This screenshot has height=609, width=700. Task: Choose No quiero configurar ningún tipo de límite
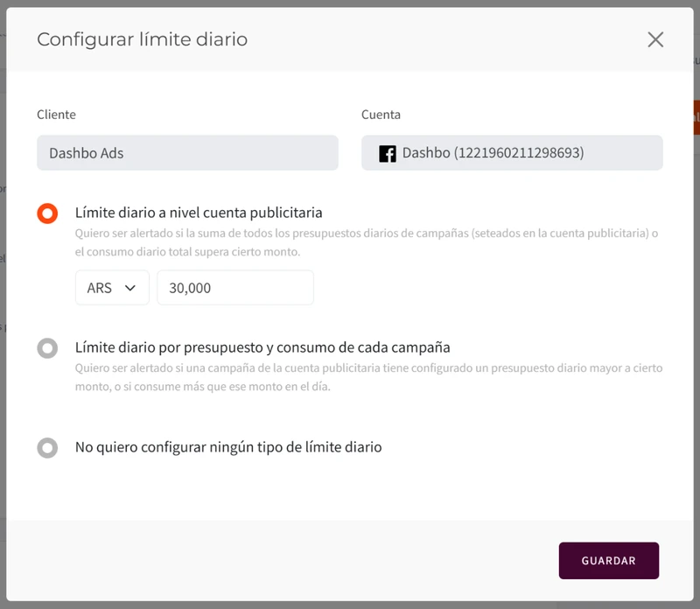tap(47, 447)
